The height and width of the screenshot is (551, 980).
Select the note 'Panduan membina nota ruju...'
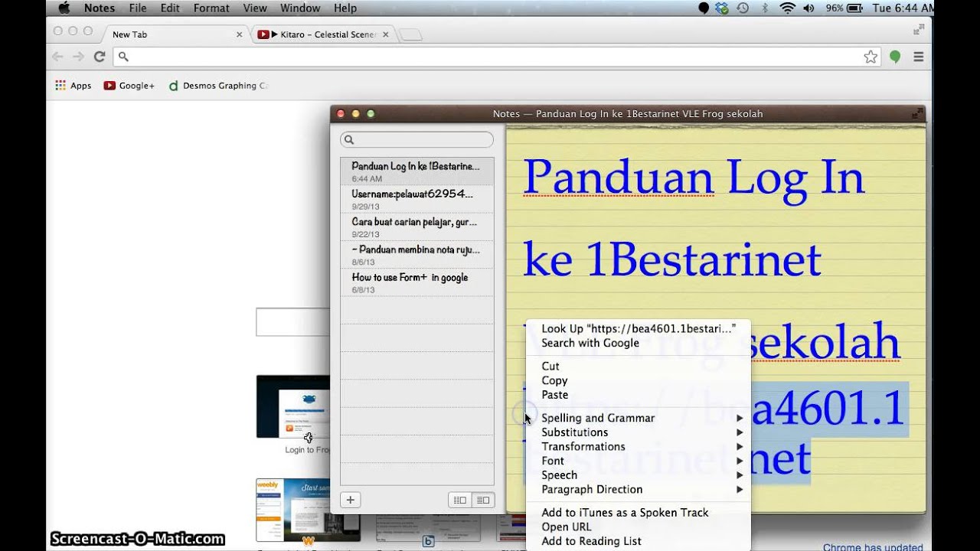pos(417,255)
